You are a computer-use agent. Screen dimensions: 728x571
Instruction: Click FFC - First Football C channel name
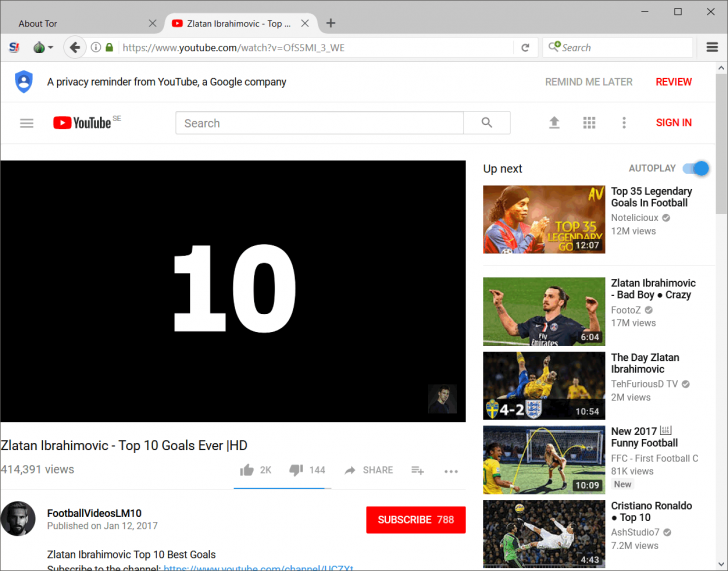coord(654,458)
